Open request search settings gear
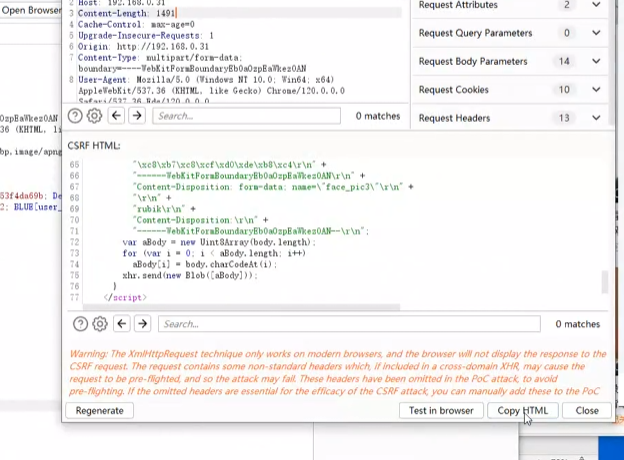The image size is (624, 460). pos(94,116)
